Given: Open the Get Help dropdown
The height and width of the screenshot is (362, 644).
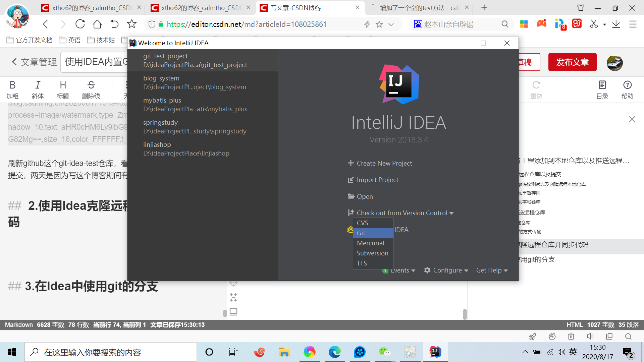Looking at the screenshot, I should [x=492, y=270].
